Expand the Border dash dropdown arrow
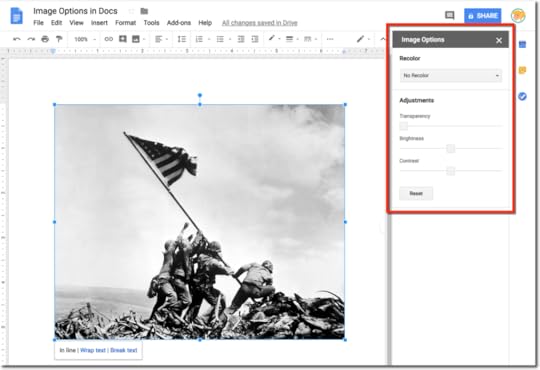The width and height of the screenshot is (540, 370). click(x=316, y=39)
